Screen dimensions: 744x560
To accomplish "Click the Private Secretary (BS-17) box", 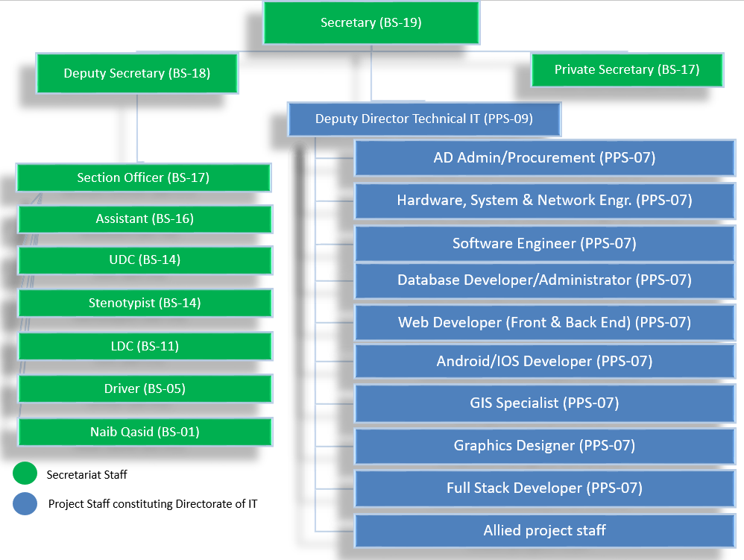I will click(x=626, y=70).
